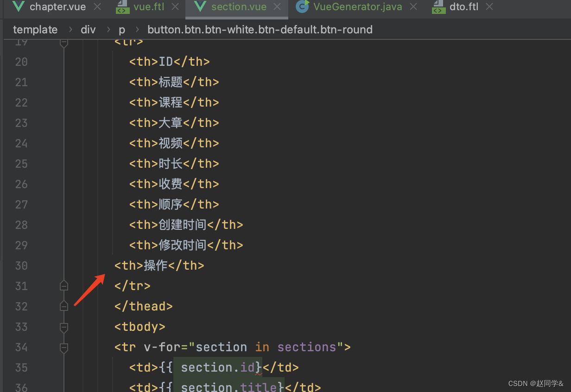Click section.id on line 35
The width and height of the screenshot is (571, 392).
(218, 367)
